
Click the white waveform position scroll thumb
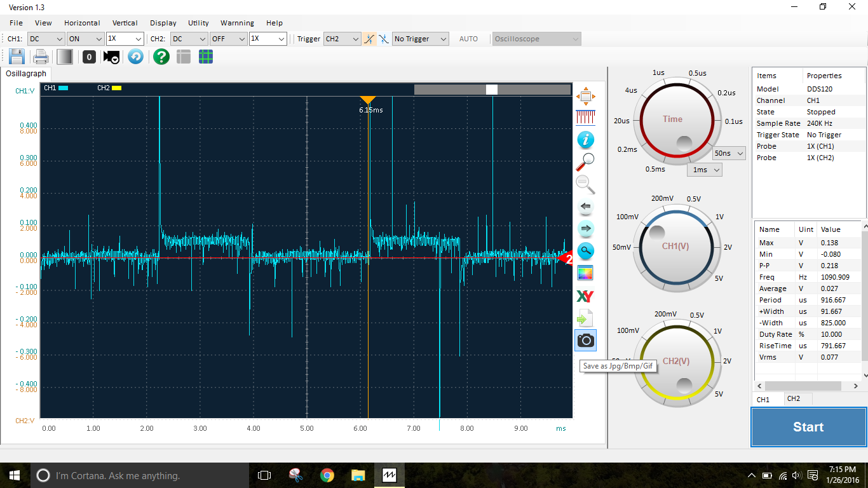tap(491, 90)
